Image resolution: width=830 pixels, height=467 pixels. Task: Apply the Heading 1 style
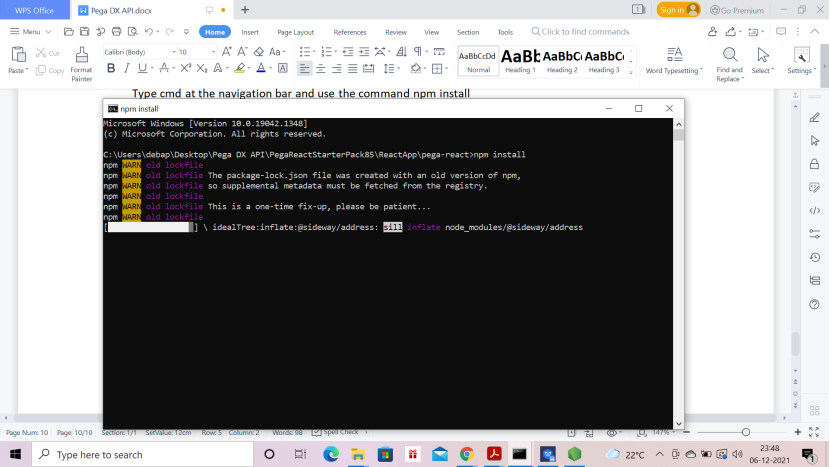(520, 60)
